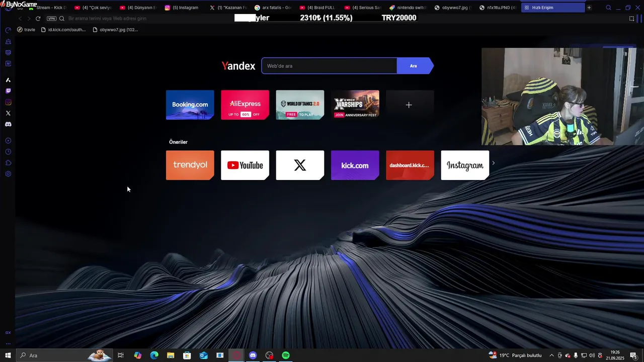
Task: Open the notification center icon
Action: [633, 355]
